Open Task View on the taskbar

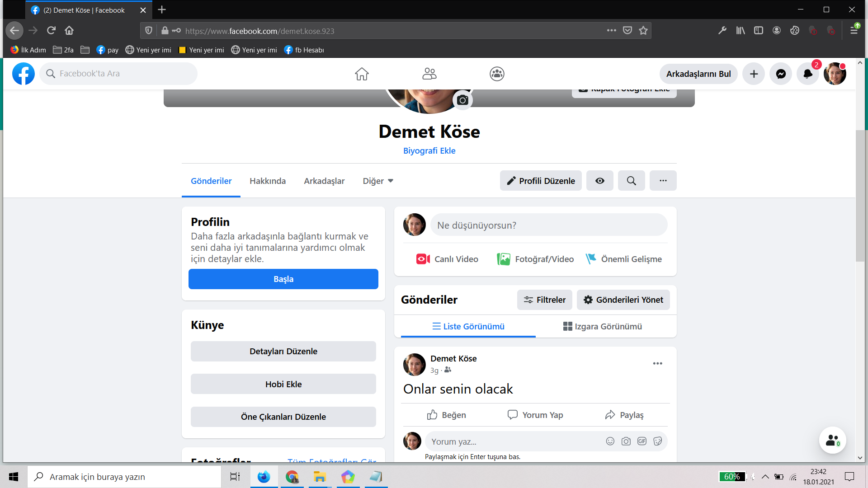[x=235, y=477]
